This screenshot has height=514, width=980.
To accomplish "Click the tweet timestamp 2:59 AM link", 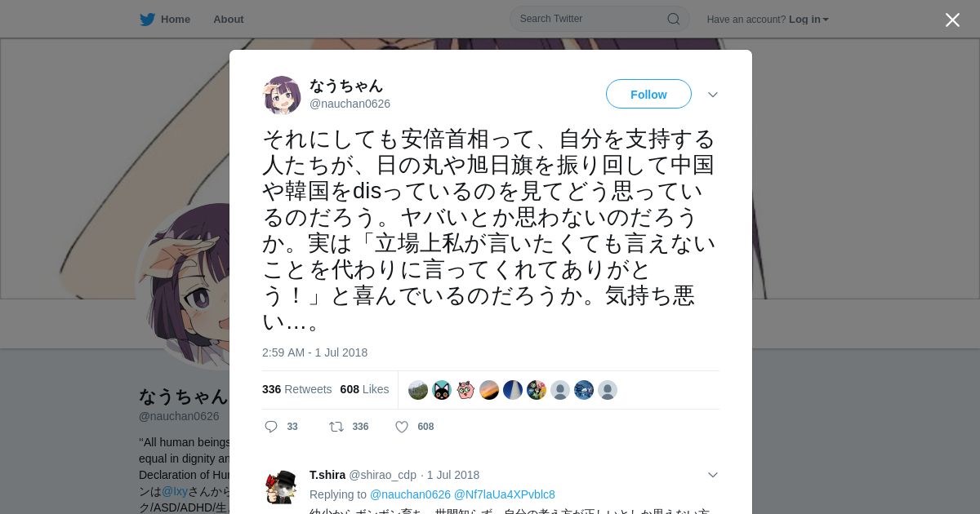I will click(314, 352).
